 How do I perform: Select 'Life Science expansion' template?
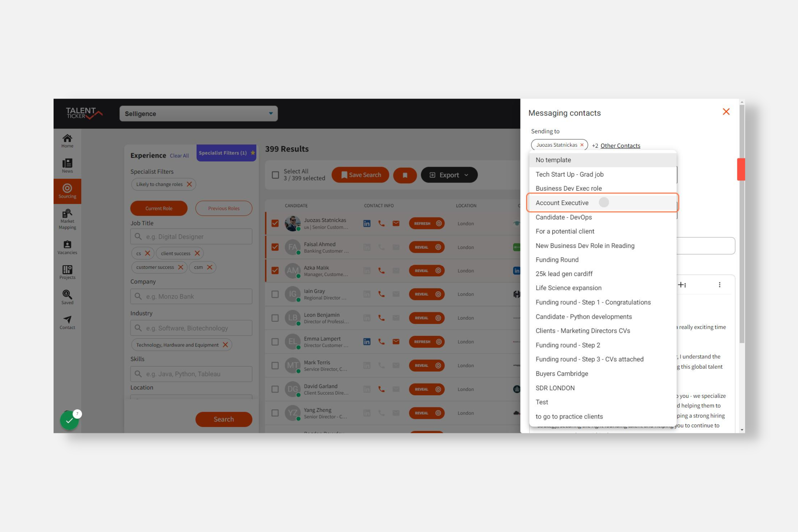point(603,288)
